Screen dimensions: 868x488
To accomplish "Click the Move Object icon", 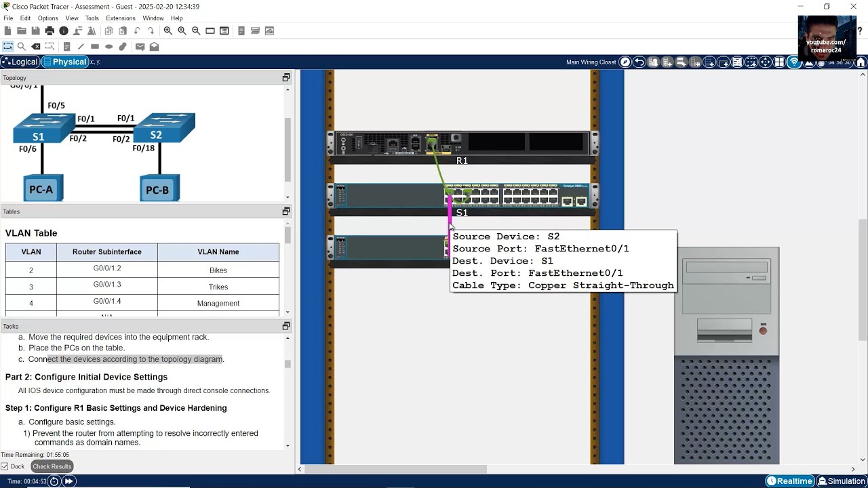I will click(x=765, y=62).
